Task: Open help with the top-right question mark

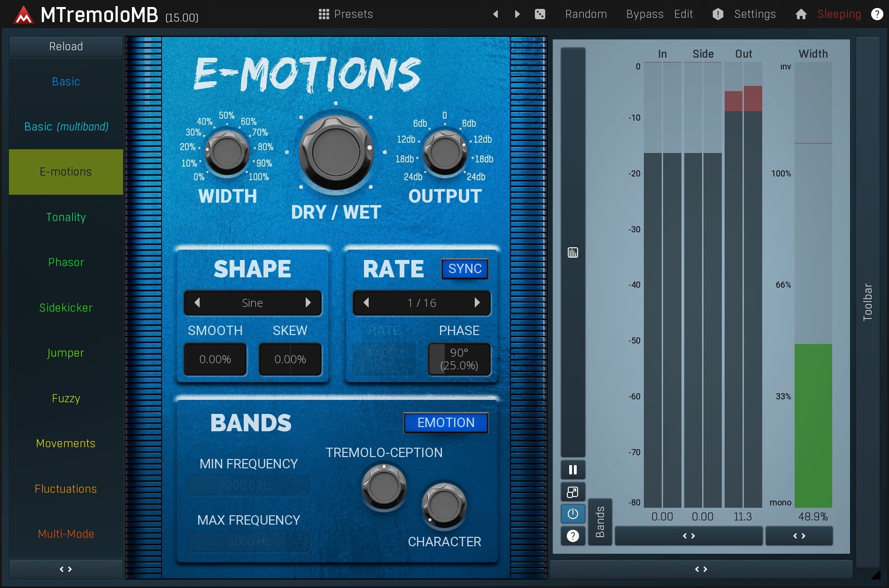Action: pyautogui.click(x=876, y=14)
